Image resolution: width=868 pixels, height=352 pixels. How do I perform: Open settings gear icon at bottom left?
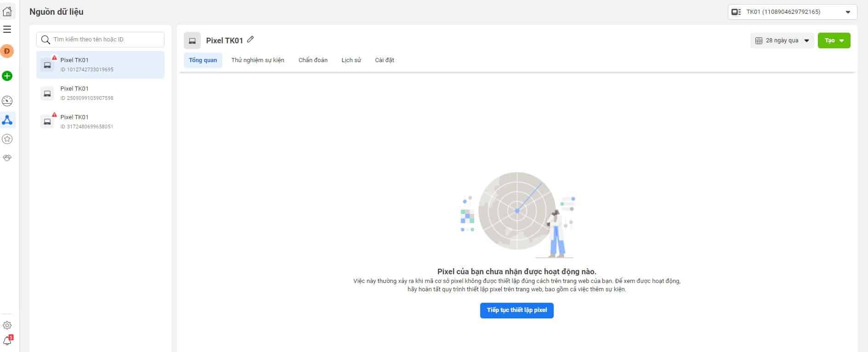click(7, 325)
